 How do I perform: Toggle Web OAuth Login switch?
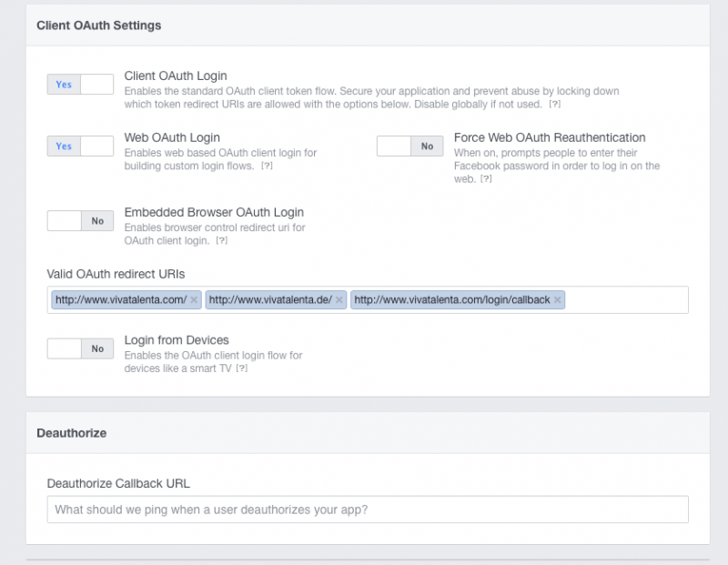coord(80,146)
